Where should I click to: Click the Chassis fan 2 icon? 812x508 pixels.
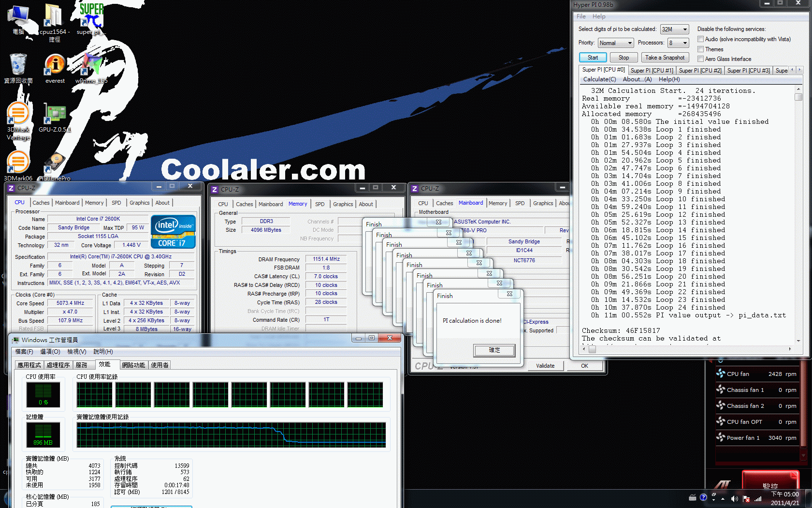[721, 405]
